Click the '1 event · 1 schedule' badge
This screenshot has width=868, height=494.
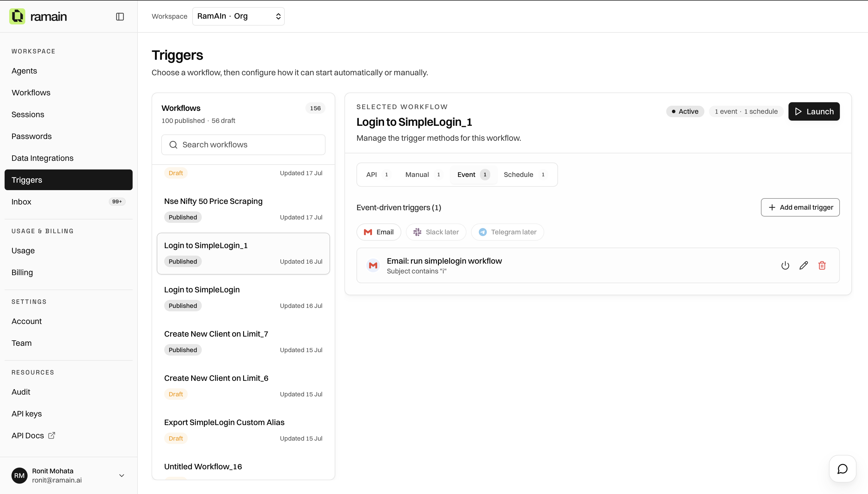(x=746, y=111)
